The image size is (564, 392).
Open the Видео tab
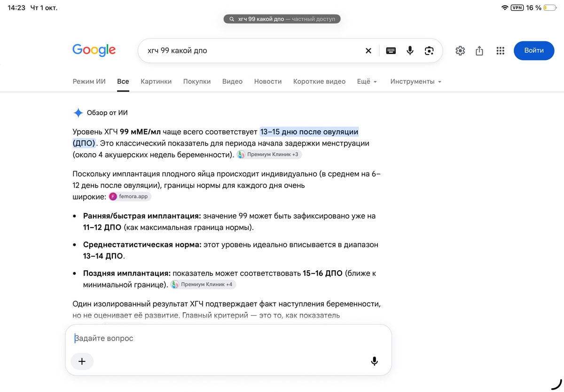232,81
